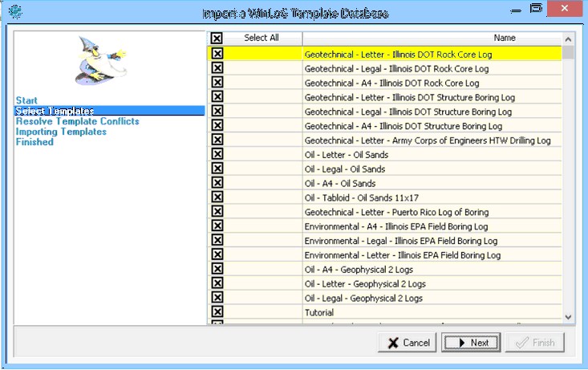The image size is (588, 370).
Task: Toggle the Select All checkbox in the header
Action: (217, 39)
